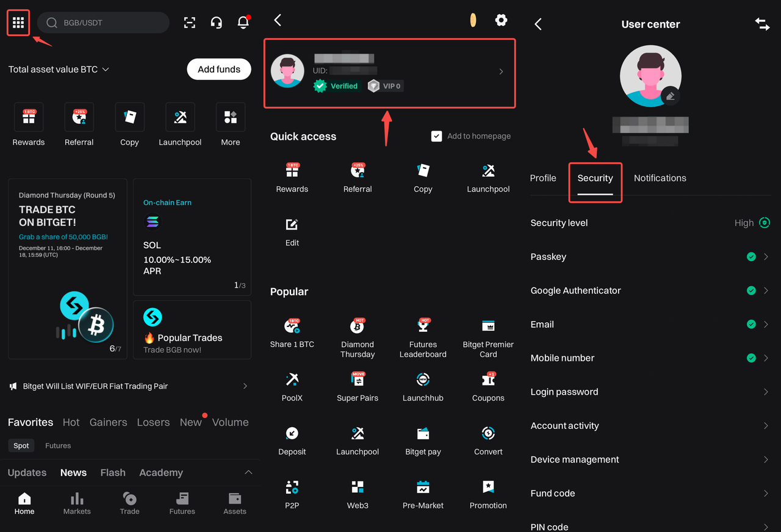Tap switch account arrows in User center

pos(762,24)
